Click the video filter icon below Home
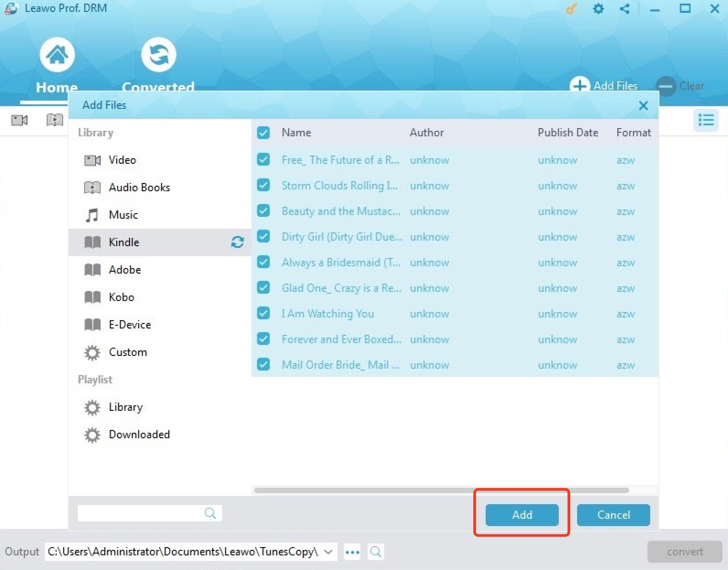Screen dimensions: 728x570 coord(19,120)
